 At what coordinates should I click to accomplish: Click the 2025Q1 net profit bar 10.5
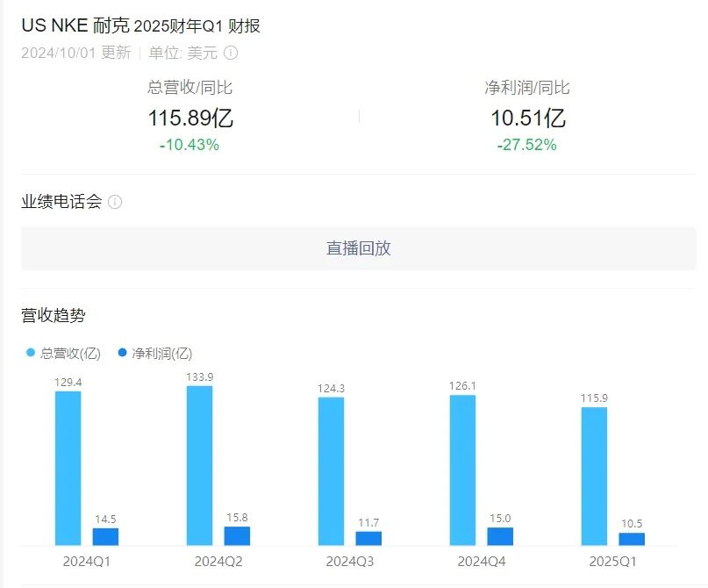click(632, 539)
